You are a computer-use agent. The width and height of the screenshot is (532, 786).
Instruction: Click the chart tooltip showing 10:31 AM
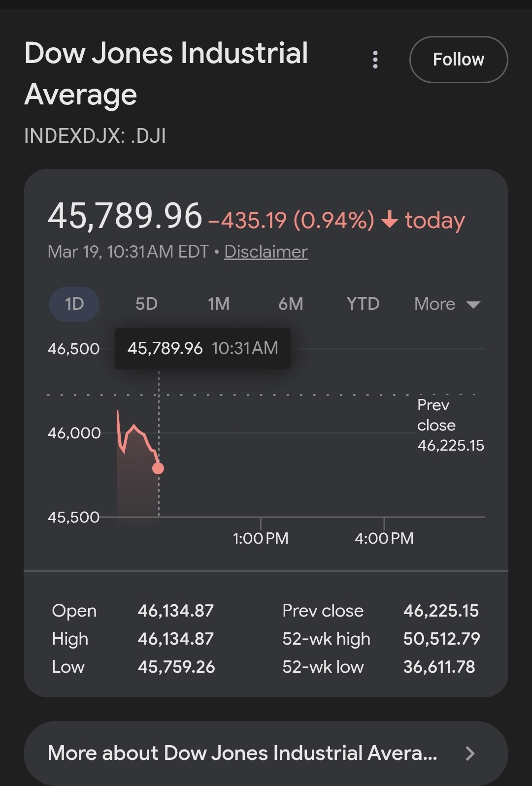[x=202, y=349]
